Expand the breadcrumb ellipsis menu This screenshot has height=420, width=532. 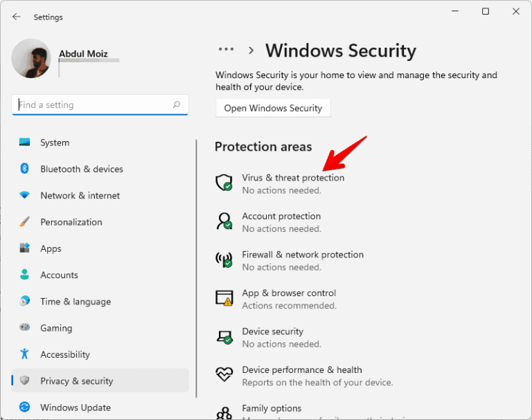tap(226, 50)
